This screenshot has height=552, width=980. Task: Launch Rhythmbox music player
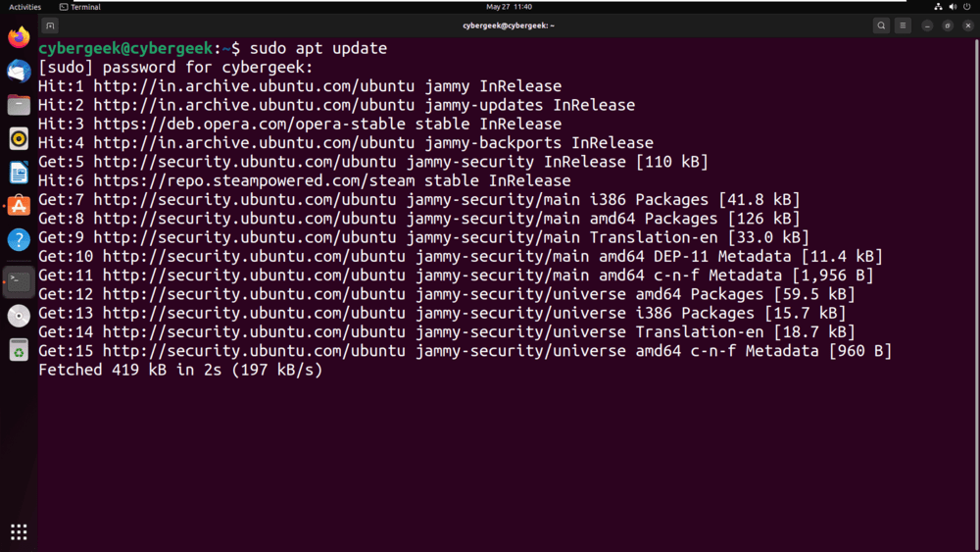pyautogui.click(x=19, y=139)
